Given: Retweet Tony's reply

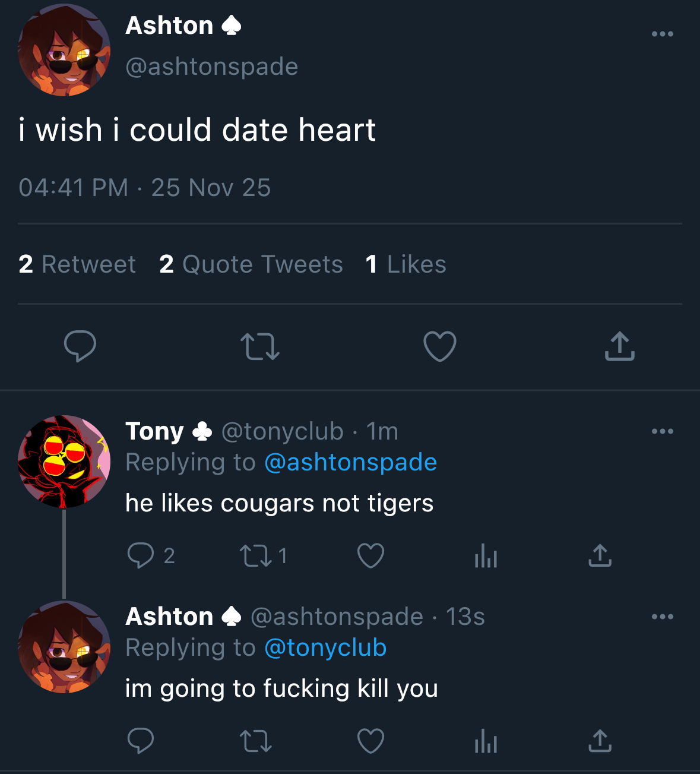Looking at the screenshot, I should (x=255, y=555).
